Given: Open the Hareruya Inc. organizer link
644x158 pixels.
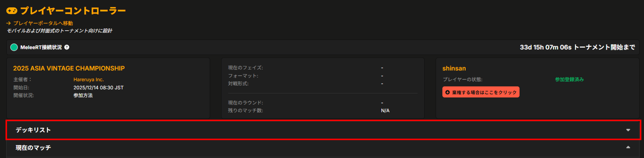Looking at the screenshot, I should (89, 80).
